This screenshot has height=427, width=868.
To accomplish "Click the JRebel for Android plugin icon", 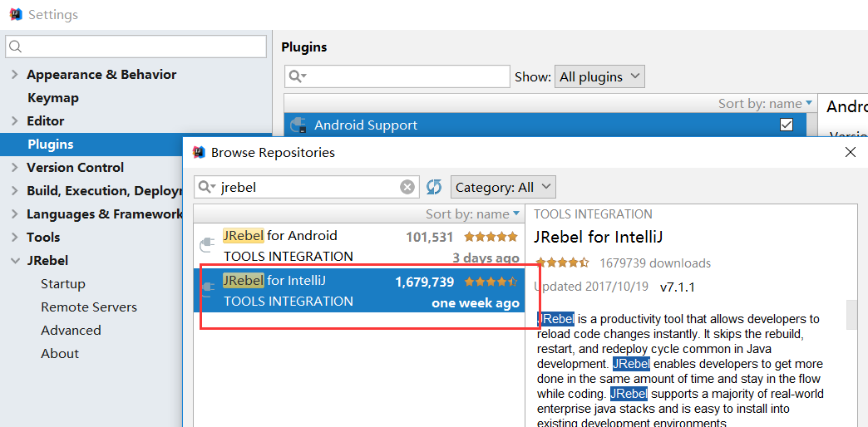I will point(208,245).
